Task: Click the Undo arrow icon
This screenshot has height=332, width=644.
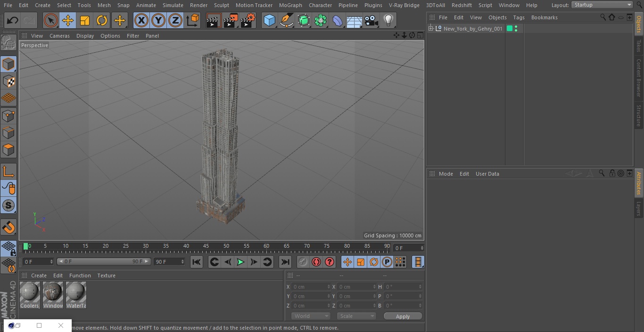Action: 13,20
